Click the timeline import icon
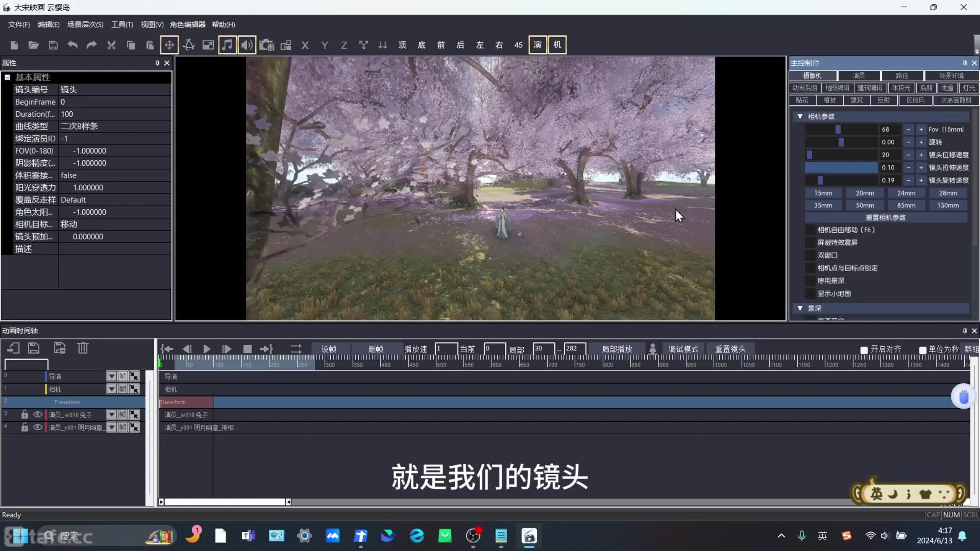 [x=13, y=348]
